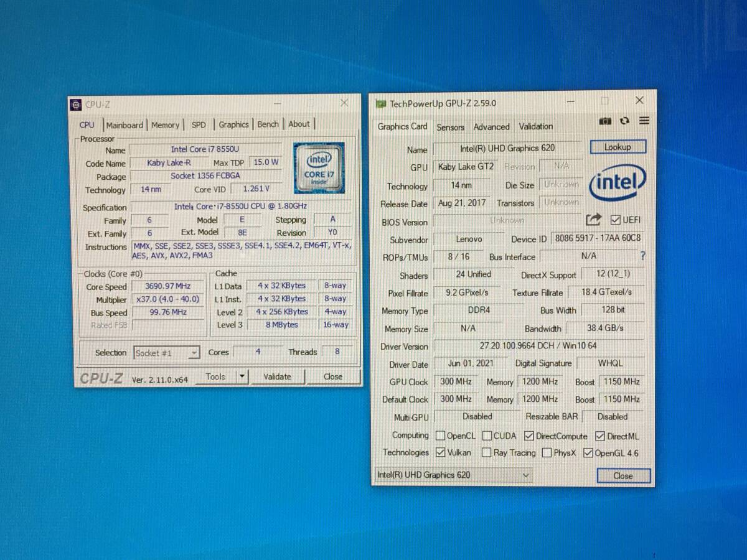Viewport: 747px width, 560px height.
Task: Click the Code Name value Kaby Lake-R
Action: click(169, 162)
